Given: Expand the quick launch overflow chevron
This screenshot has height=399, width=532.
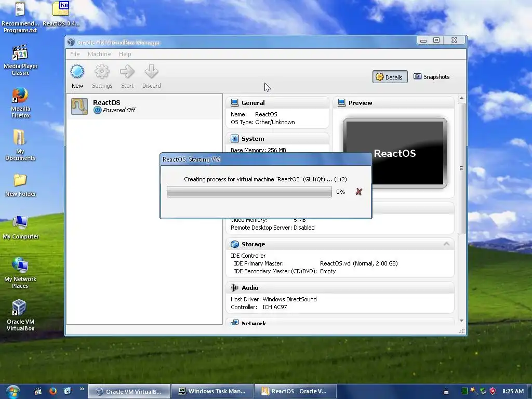Looking at the screenshot, I should point(82,389).
